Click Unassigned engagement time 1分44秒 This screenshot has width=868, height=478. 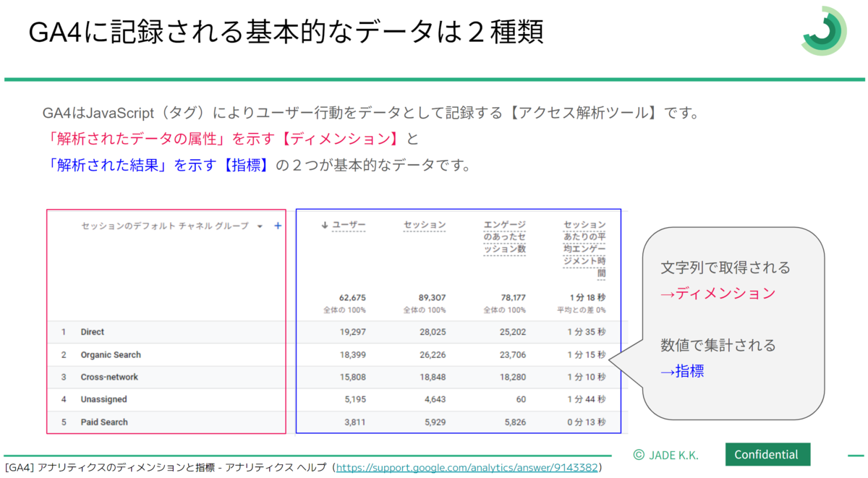587,399
